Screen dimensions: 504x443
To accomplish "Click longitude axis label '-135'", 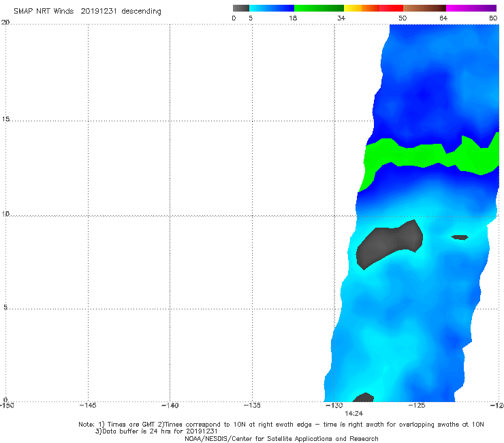I will tap(252, 406).
